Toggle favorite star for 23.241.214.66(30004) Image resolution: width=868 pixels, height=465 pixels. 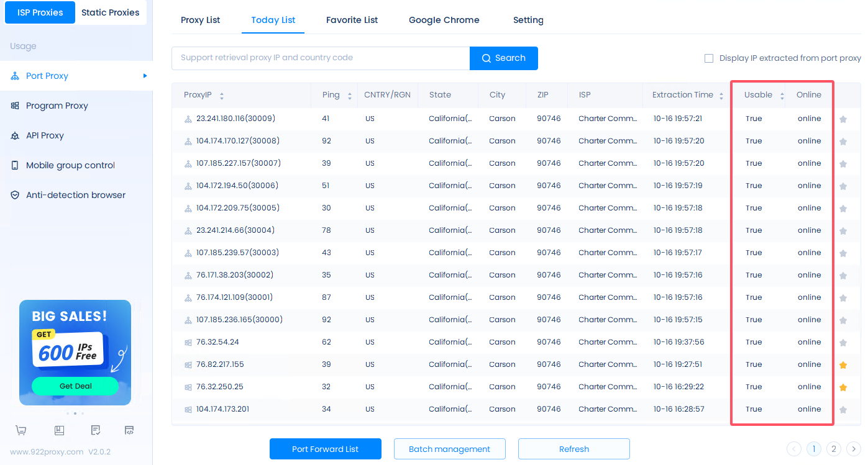click(x=843, y=231)
